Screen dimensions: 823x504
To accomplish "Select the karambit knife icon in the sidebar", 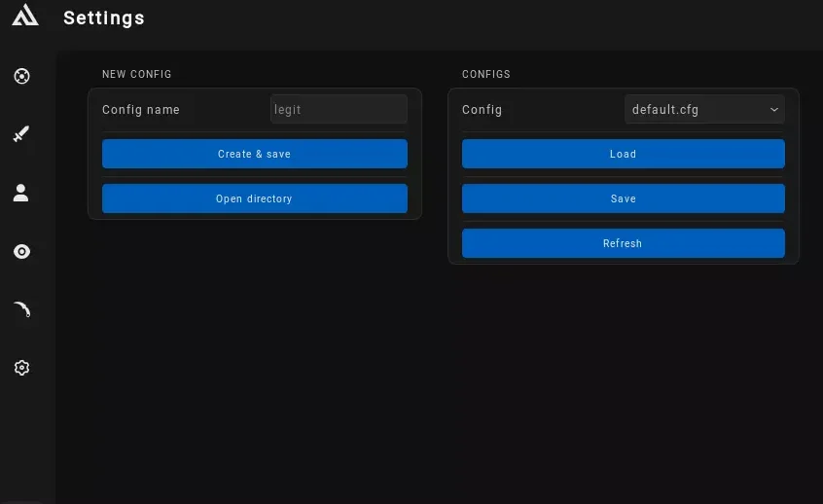I will tap(21, 309).
